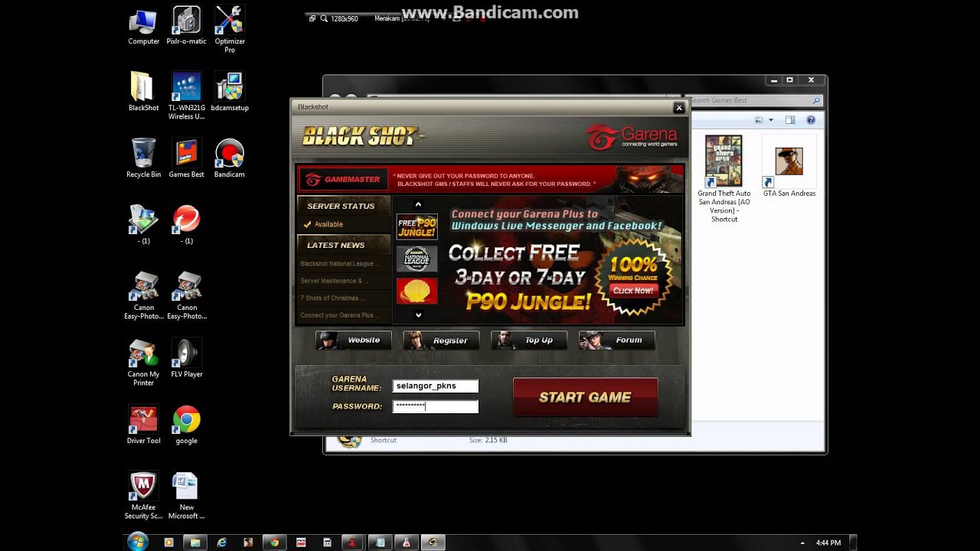Select the Recycle Bin icon
Screen dimensions: 980x551
tap(143, 158)
